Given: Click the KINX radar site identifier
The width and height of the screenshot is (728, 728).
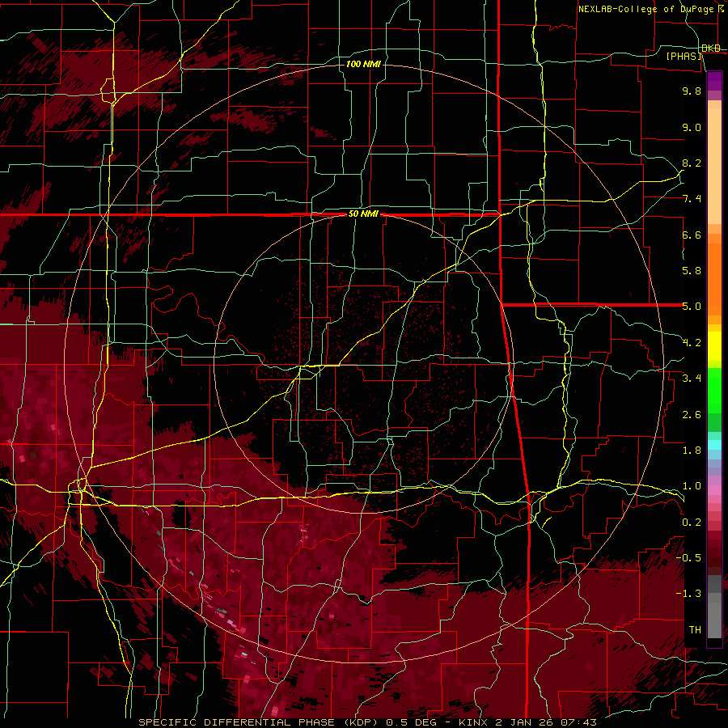Looking at the screenshot, I should coord(473,722).
